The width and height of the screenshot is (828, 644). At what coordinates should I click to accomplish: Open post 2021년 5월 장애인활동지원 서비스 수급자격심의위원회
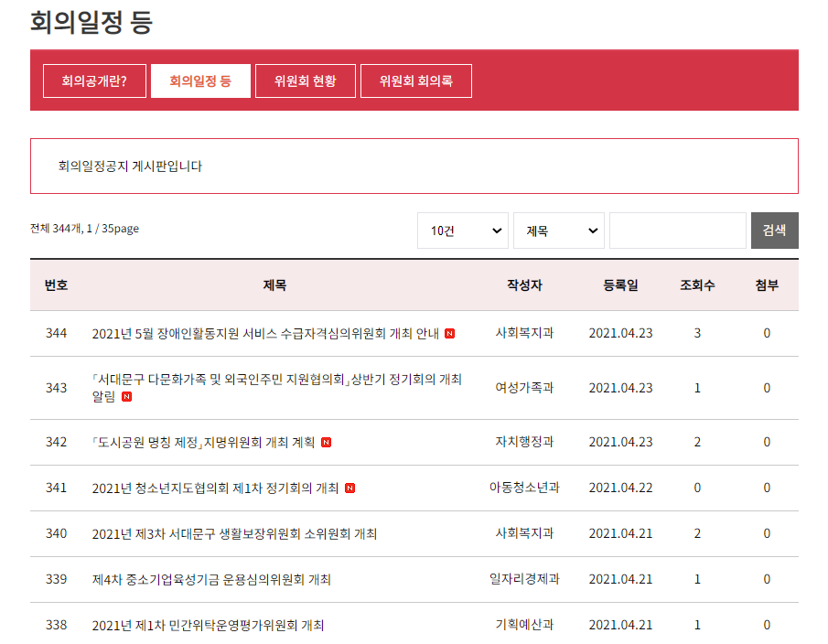[x=265, y=334]
